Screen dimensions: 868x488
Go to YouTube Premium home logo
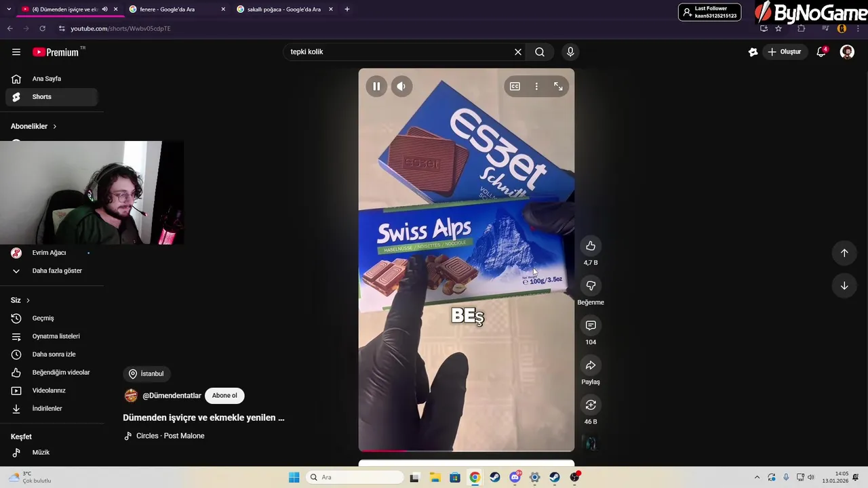56,52
